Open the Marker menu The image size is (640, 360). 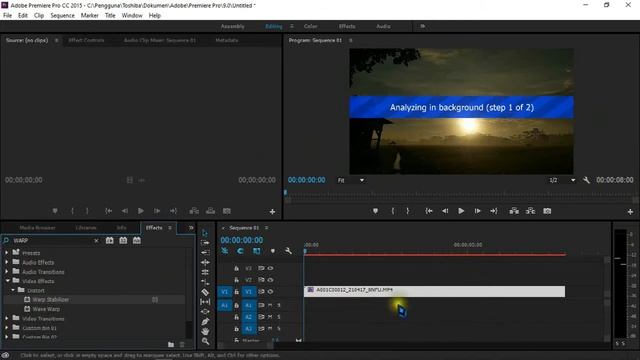89,16
